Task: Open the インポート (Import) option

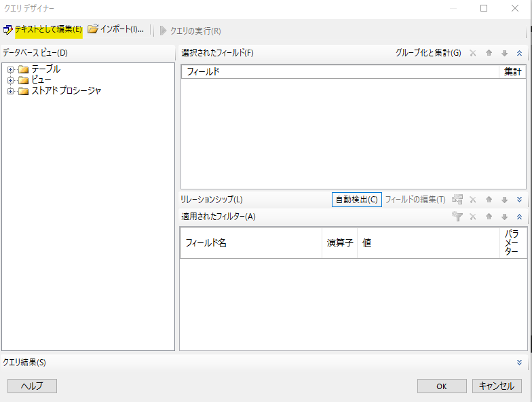Action: click(116, 30)
